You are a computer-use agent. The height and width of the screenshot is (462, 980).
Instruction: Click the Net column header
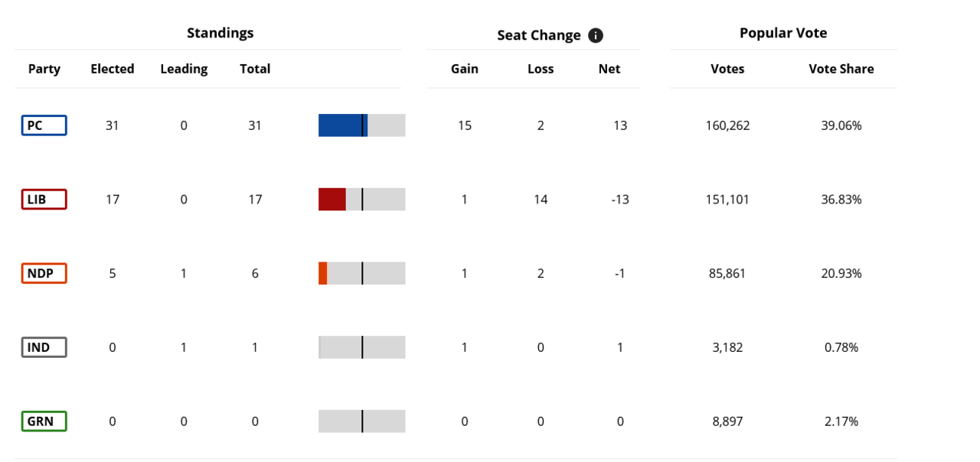(x=609, y=69)
